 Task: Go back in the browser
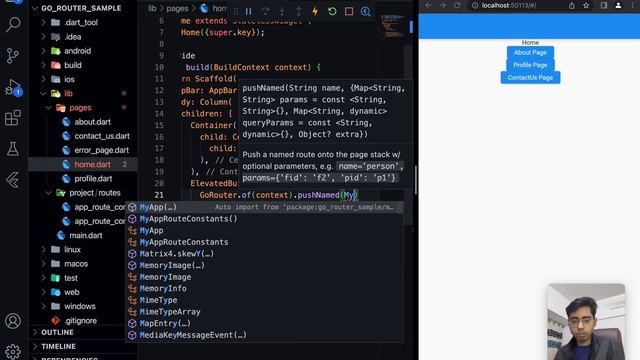point(428,5)
